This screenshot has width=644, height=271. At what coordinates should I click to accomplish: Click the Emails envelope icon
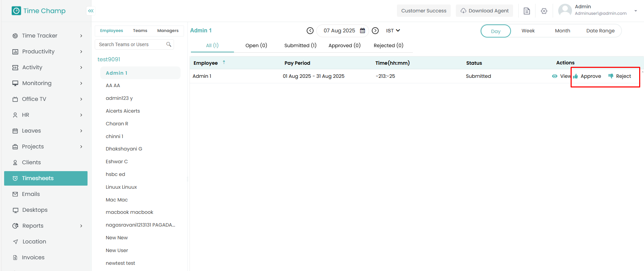pyautogui.click(x=15, y=194)
